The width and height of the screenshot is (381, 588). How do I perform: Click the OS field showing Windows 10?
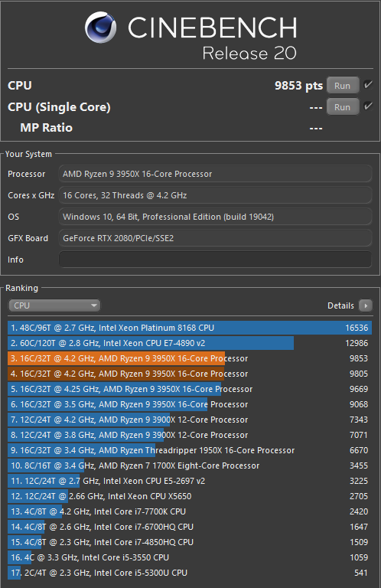pos(215,217)
